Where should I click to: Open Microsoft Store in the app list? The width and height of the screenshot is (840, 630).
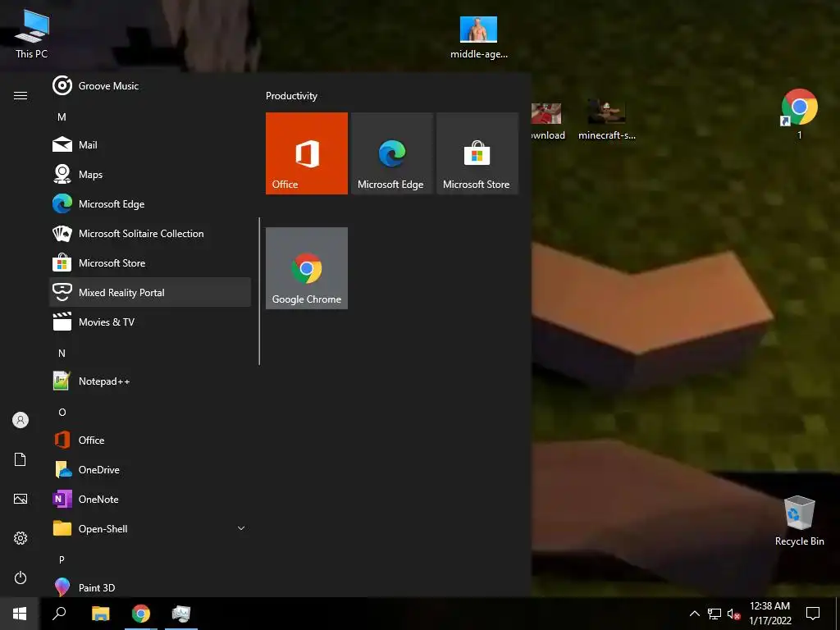(150, 262)
